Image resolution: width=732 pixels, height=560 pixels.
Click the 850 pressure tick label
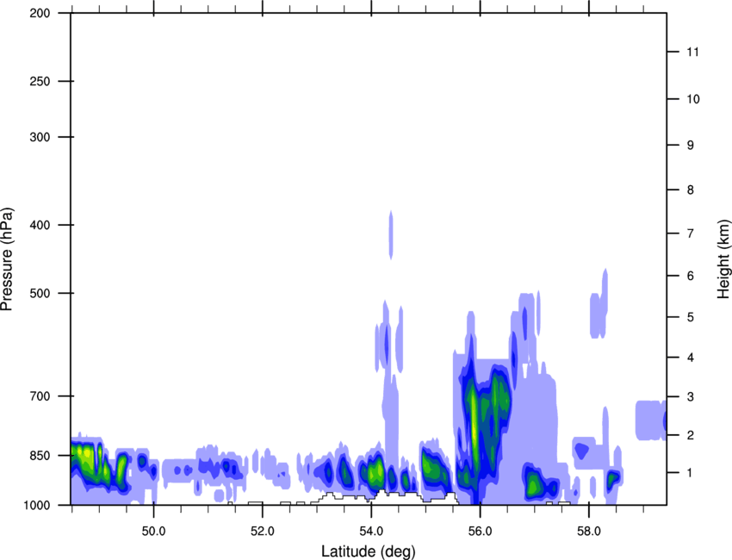click(40, 456)
